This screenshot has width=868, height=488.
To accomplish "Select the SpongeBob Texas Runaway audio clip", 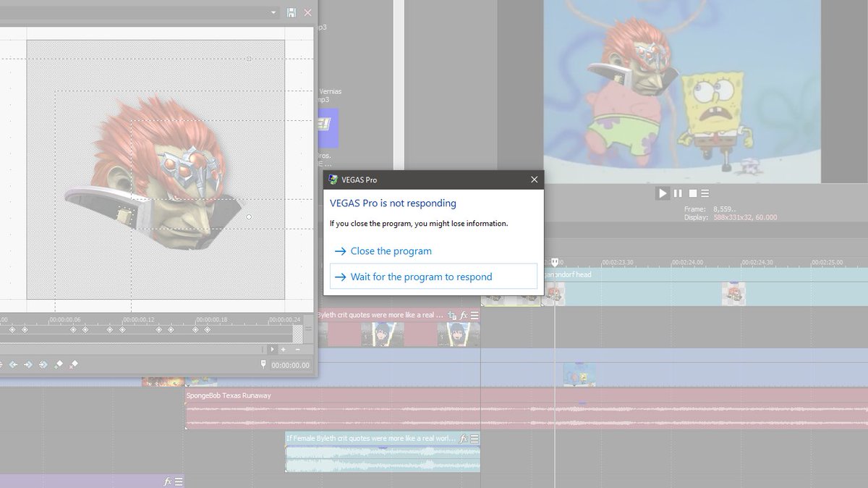I will [527, 409].
